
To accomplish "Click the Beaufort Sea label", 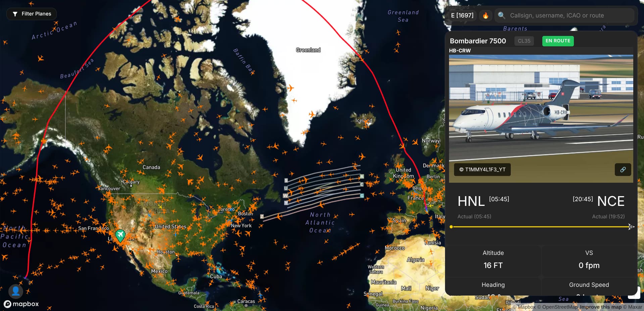I will 77,69.
